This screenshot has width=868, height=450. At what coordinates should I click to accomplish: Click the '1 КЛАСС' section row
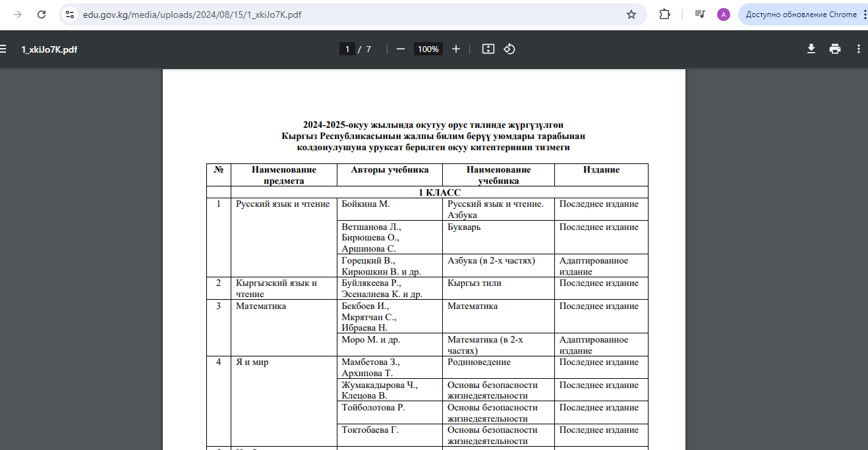coord(440,192)
